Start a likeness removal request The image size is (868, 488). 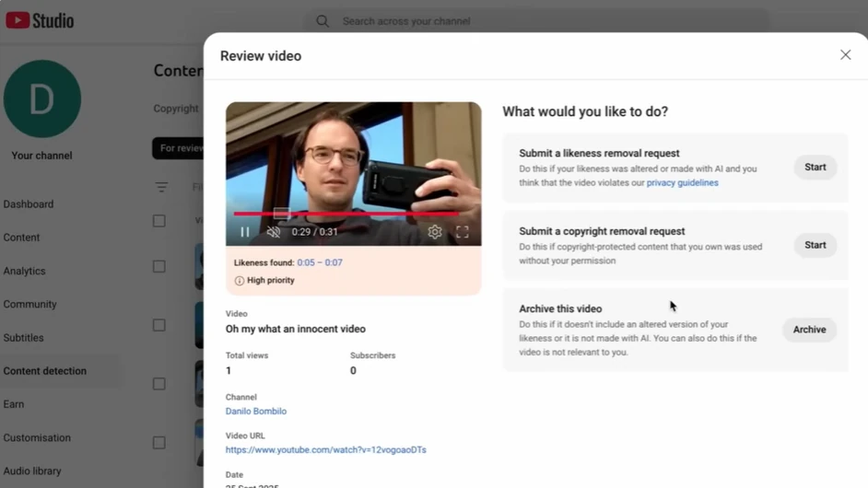click(x=815, y=168)
